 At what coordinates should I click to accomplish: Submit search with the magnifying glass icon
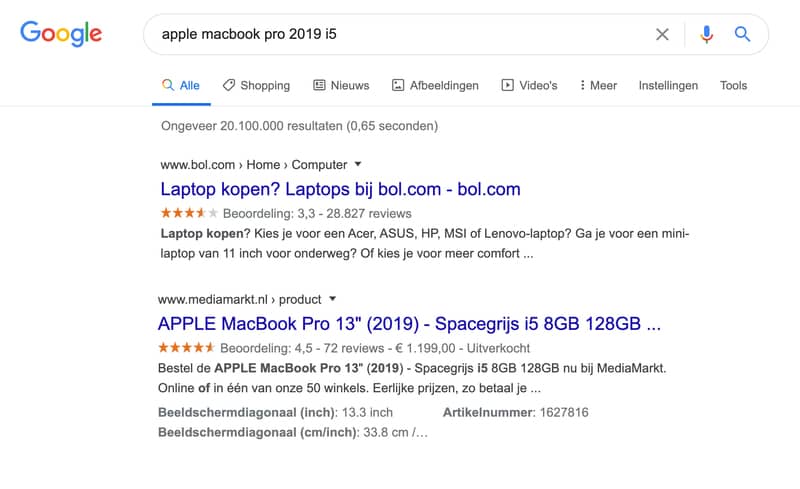742,34
